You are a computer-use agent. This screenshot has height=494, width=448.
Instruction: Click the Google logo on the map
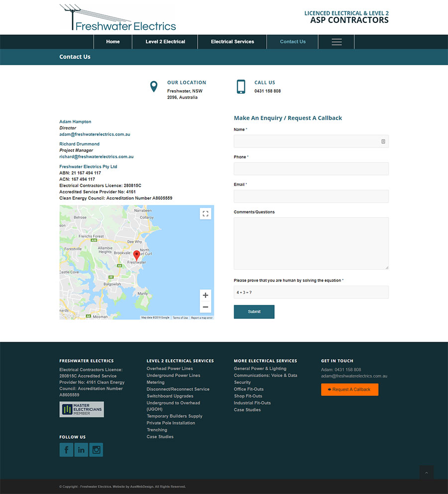tap(70, 316)
